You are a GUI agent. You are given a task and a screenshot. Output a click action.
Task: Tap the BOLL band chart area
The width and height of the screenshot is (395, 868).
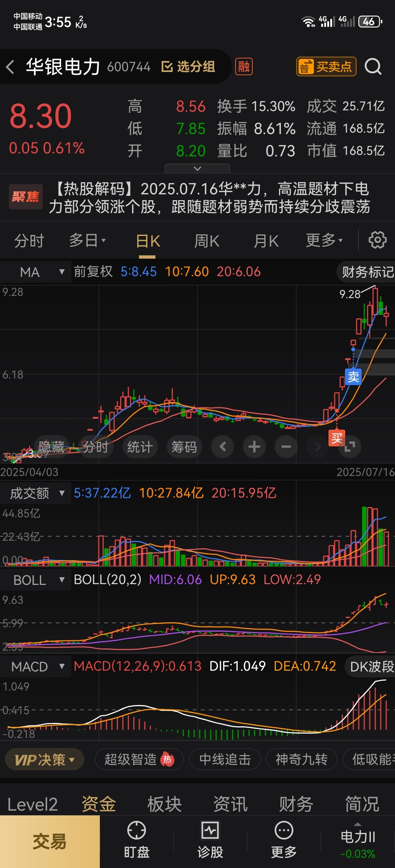(197, 622)
